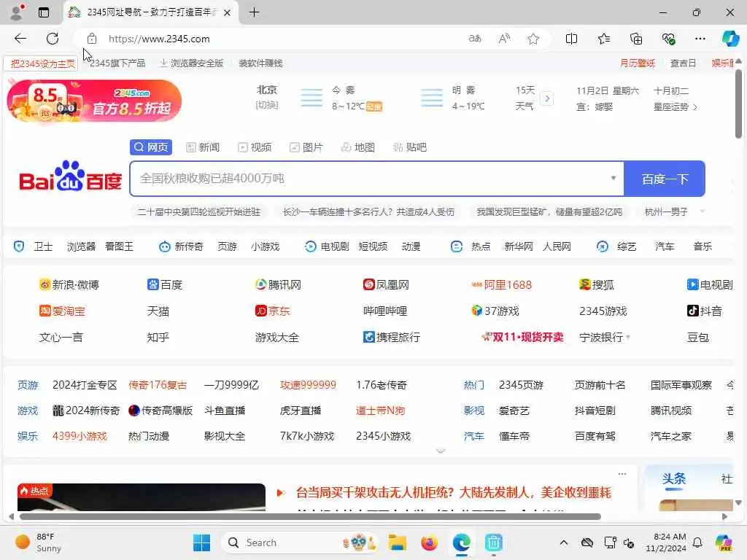This screenshot has height=560, width=747.
Task: Click 切换 to change city
Action: point(267,105)
